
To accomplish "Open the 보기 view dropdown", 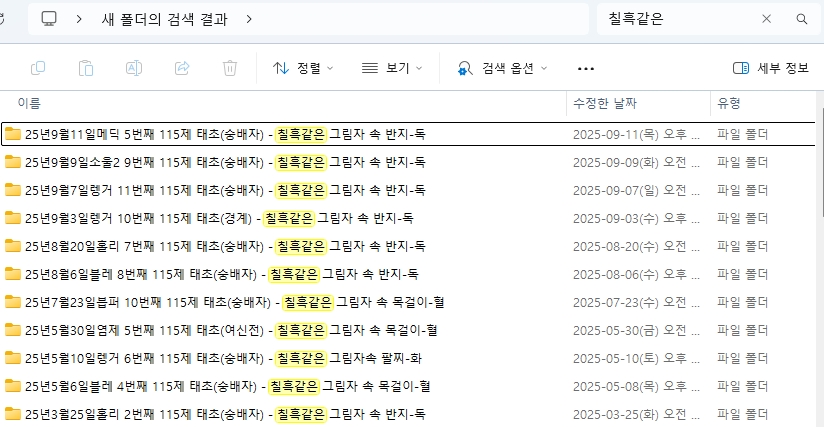I will pos(392,68).
